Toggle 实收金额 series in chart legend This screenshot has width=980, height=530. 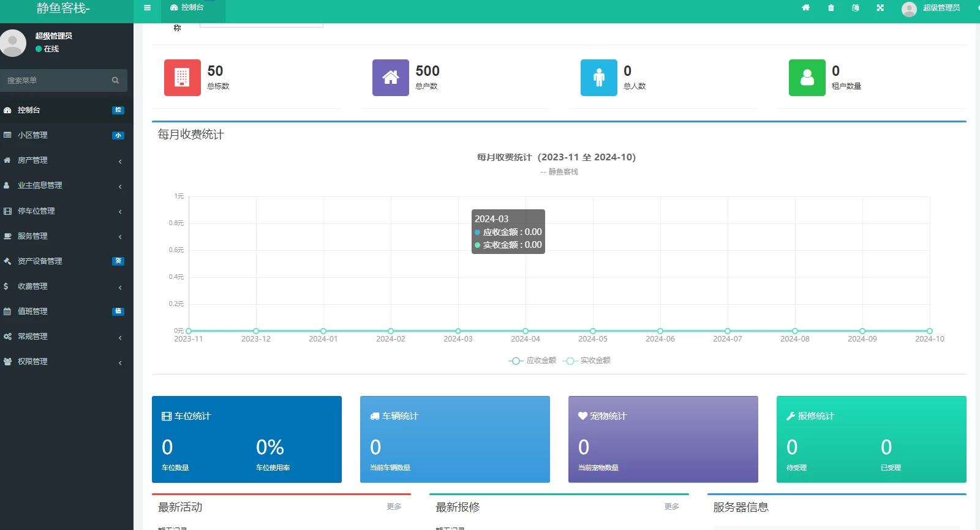587,360
